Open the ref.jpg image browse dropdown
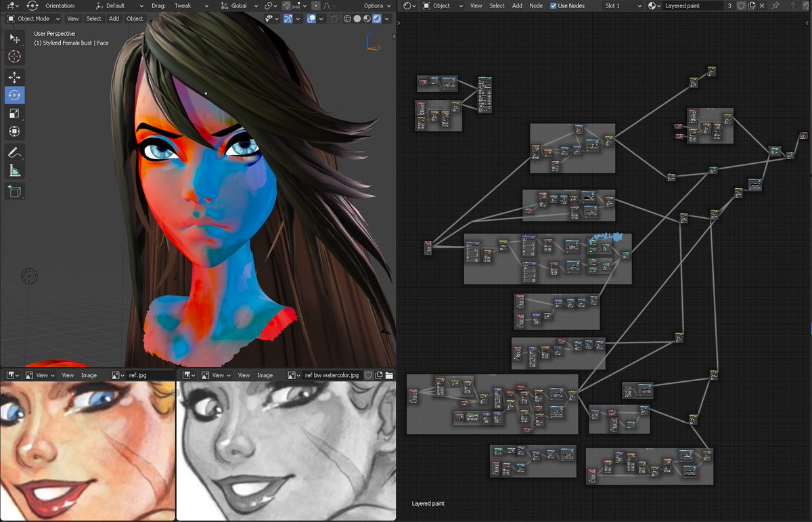This screenshot has width=812, height=522. click(x=118, y=375)
